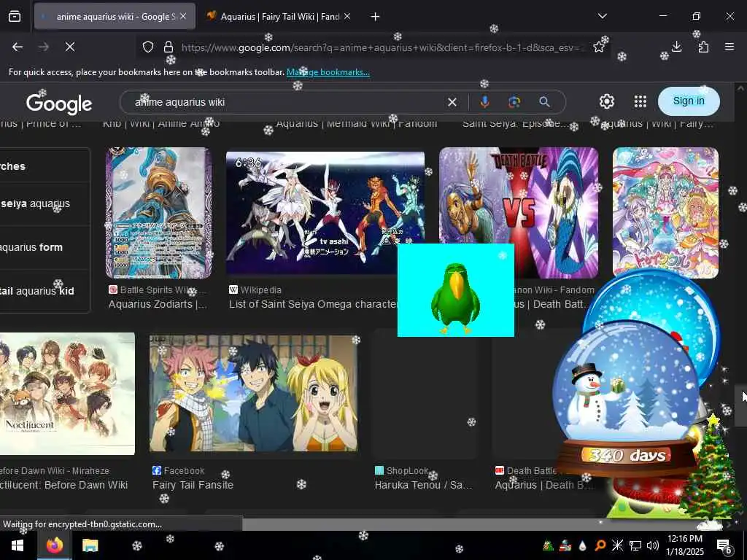The image size is (747, 560).
Task: Open the taskbar clock showing 12:16 PM
Action: click(684, 545)
